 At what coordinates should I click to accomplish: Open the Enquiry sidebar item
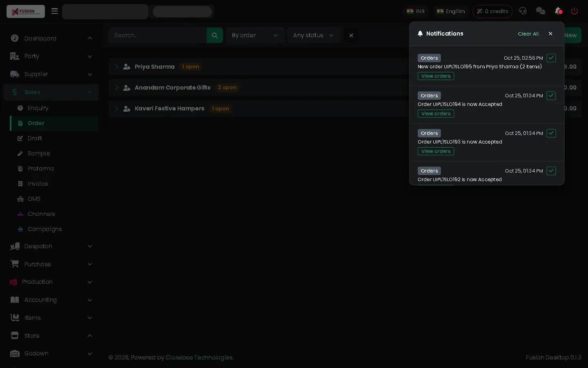click(x=54, y=108)
